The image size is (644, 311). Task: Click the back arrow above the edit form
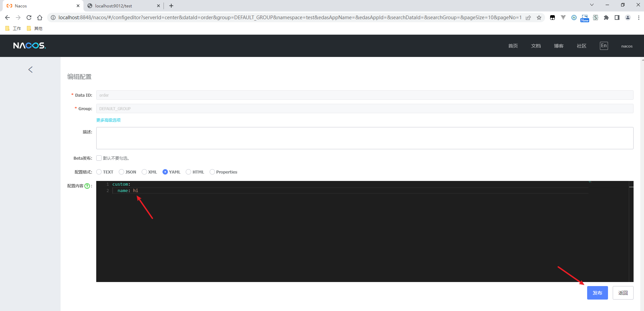tap(30, 69)
